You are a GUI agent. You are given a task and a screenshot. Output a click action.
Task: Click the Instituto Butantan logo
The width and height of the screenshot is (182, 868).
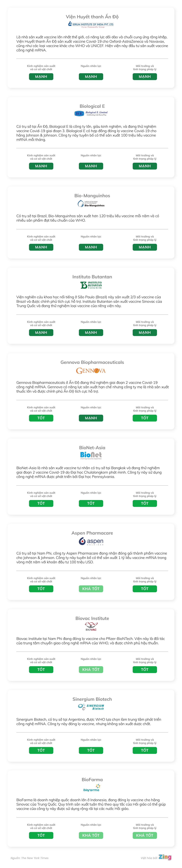tap(91, 285)
